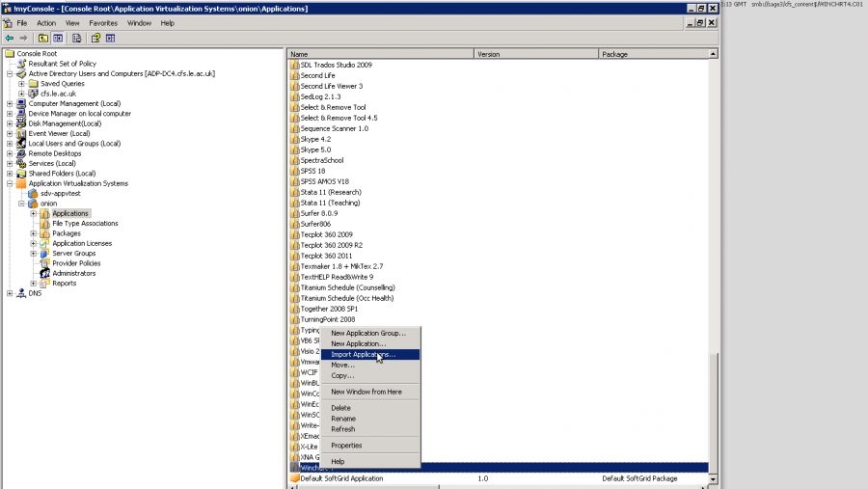Collapse Active Directory Users and Computers node
The image size is (868, 489).
point(10,73)
